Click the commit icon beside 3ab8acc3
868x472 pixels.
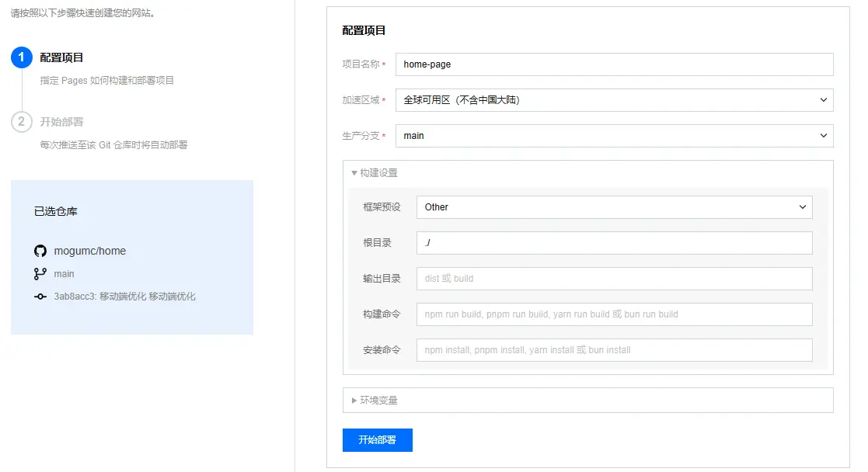pos(40,297)
